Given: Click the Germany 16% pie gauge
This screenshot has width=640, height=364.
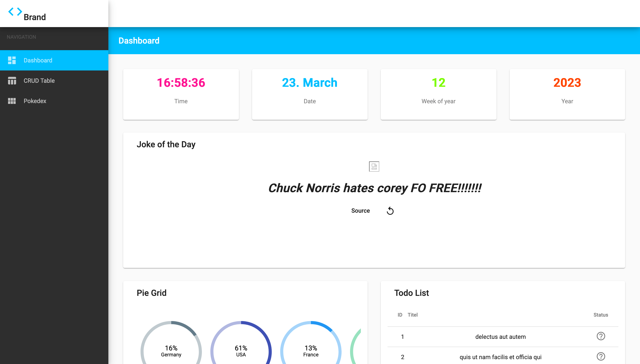Looking at the screenshot, I should 171,350.
